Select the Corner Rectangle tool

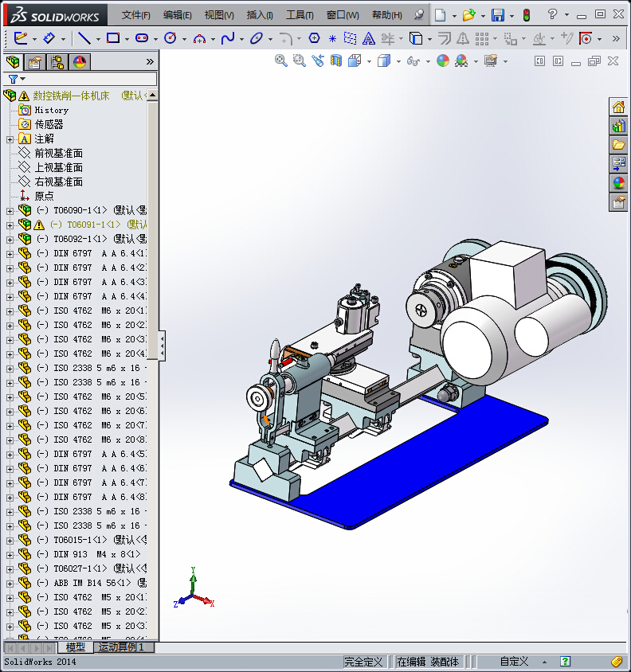point(113,38)
